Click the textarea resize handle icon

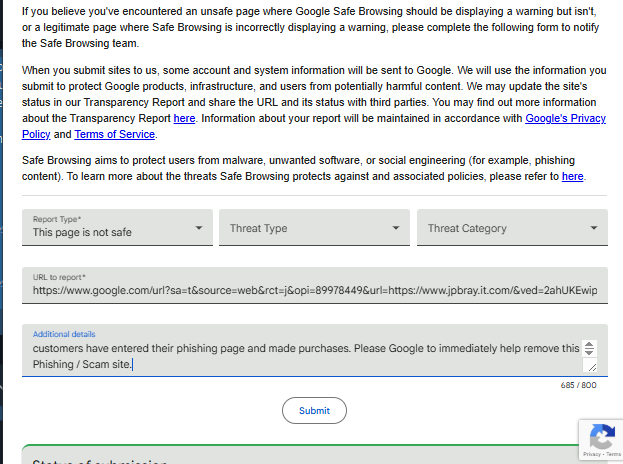coord(592,367)
